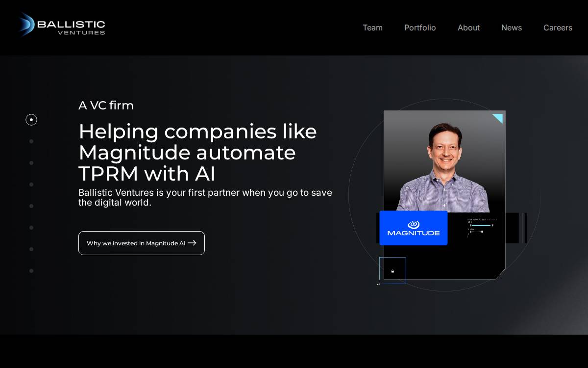This screenshot has width=588, height=368.
Task: Select the fifth slide indicator dot
Action: pos(31,206)
